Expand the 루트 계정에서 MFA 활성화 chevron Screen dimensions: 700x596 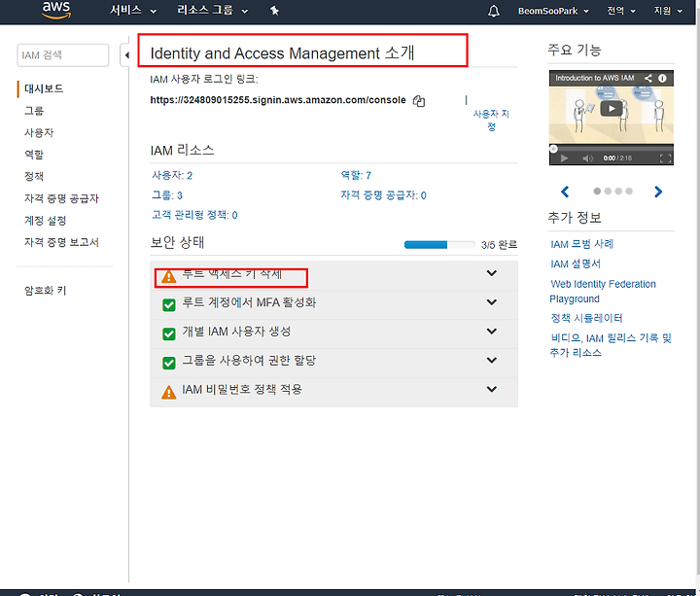click(492, 302)
